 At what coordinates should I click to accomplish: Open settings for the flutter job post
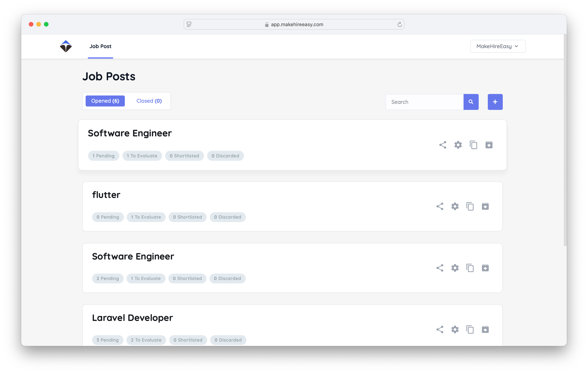455,207
